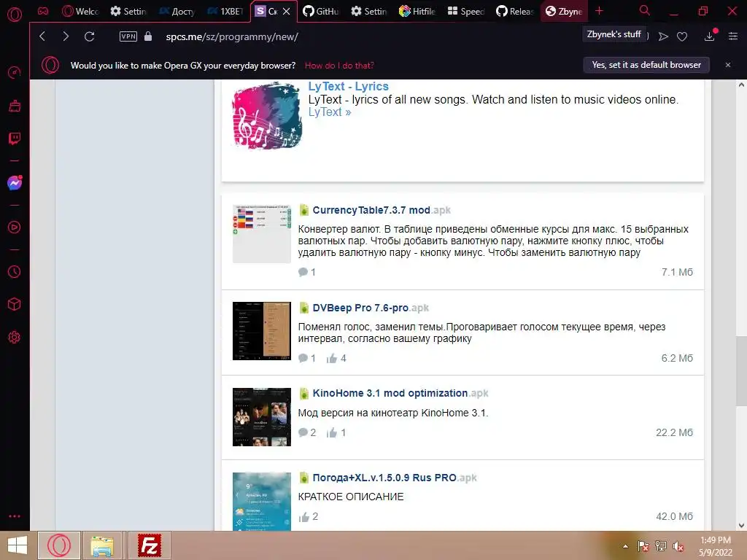Image resolution: width=747 pixels, height=560 pixels.
Task: Open Погода+XL.v.1.5.0.9 Rus PRO.apk link
Action: pyautogui.click(x=395, y=478)
